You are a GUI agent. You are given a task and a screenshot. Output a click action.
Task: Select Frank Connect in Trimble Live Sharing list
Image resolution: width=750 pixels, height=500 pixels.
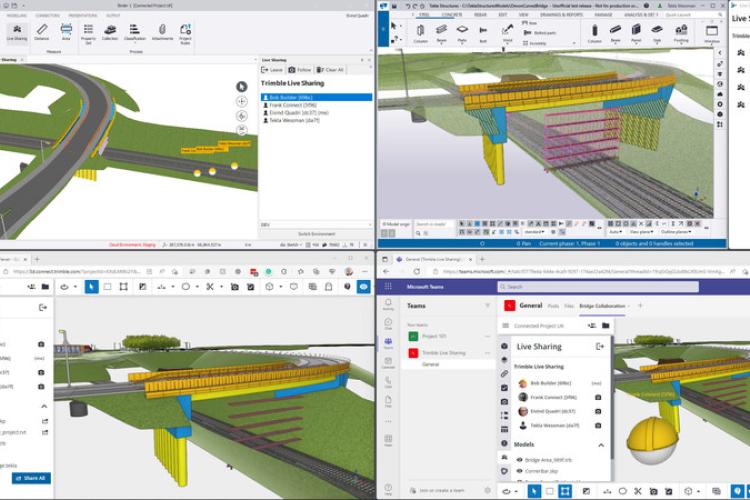pos(316,105)
